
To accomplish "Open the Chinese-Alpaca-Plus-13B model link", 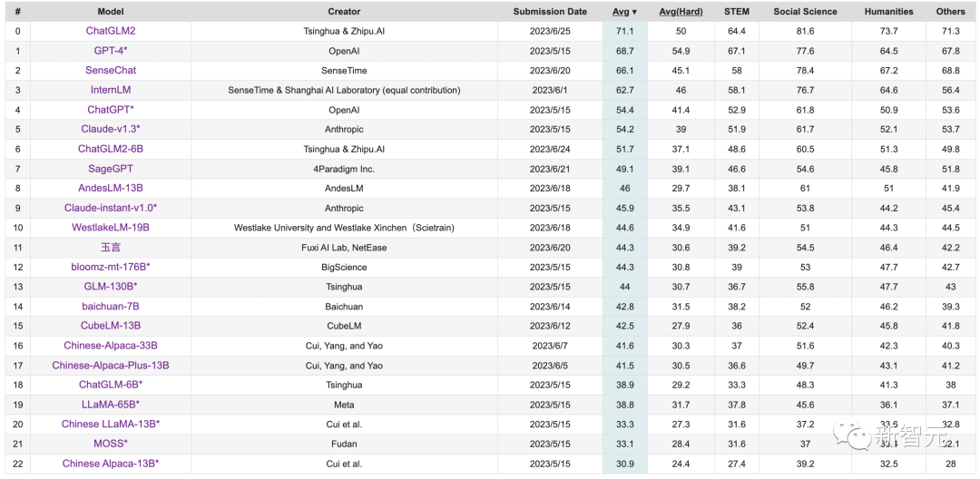I will 111,366.
